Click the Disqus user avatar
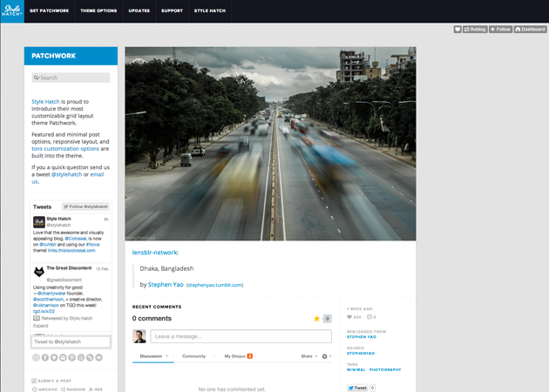Image resolution: width=549 pixels, height=392 pixels. click(139, 336)
